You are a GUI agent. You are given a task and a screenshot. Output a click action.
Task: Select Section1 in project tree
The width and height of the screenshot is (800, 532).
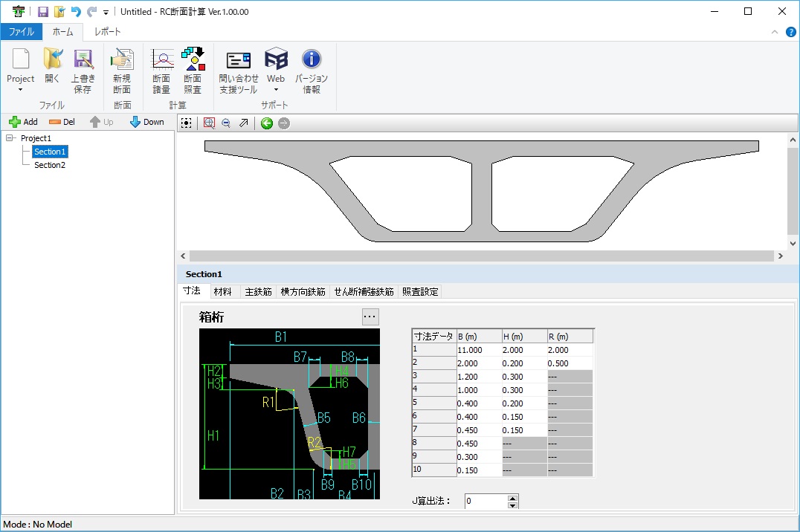pos(50,152)
